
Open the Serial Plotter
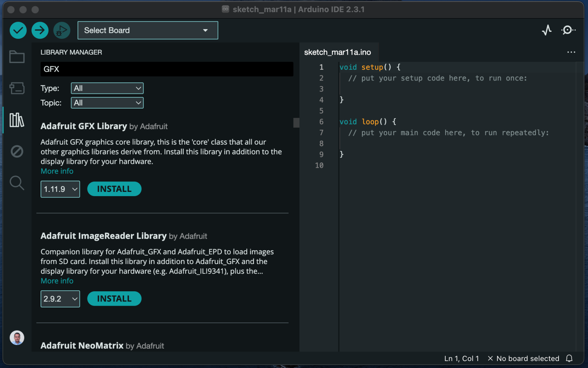[547, 30]
